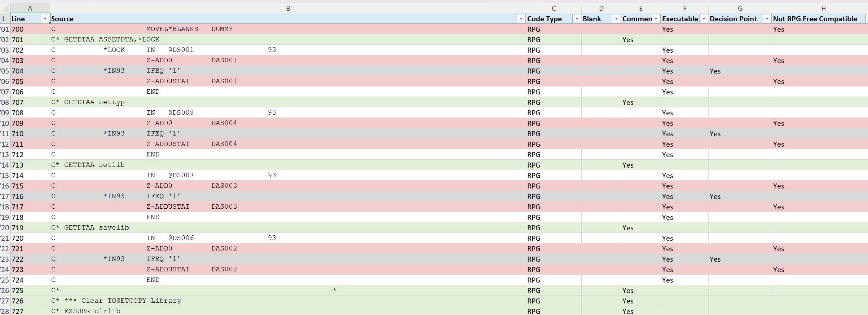
Task: Select column B header
Action: [288, 8]
